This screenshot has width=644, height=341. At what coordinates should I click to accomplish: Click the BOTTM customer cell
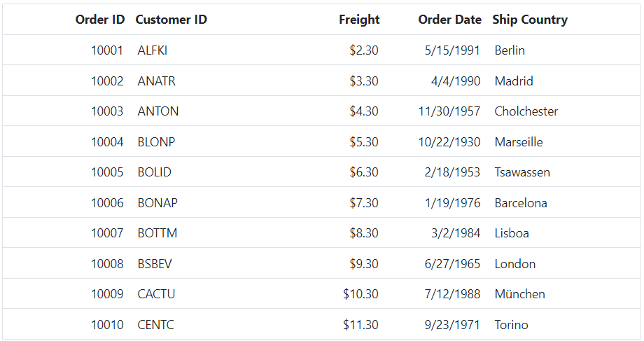tap(157, 233)
